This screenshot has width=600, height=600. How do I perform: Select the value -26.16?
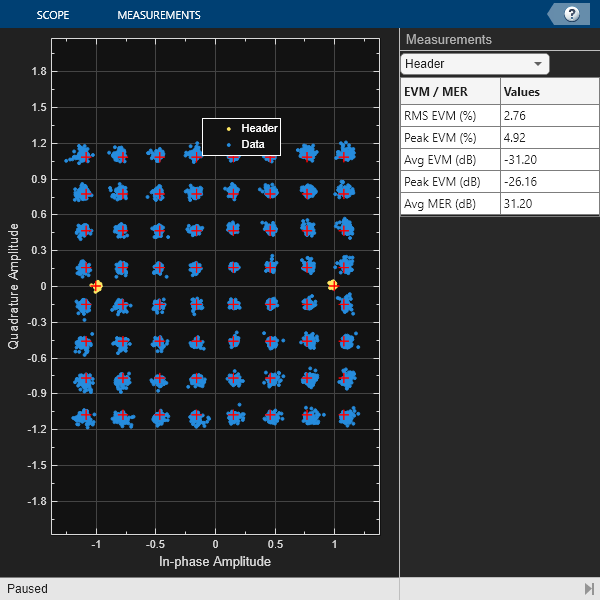pos(520,182)
